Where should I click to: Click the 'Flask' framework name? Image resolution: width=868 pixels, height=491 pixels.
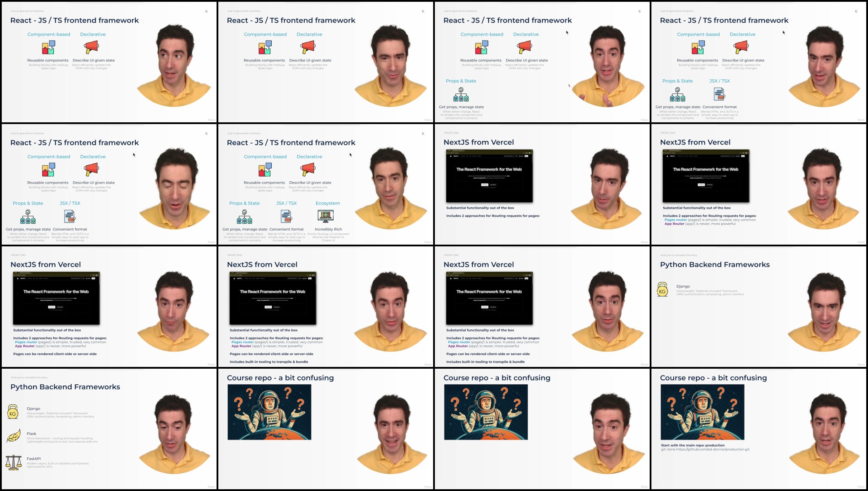tap(31, 433)
